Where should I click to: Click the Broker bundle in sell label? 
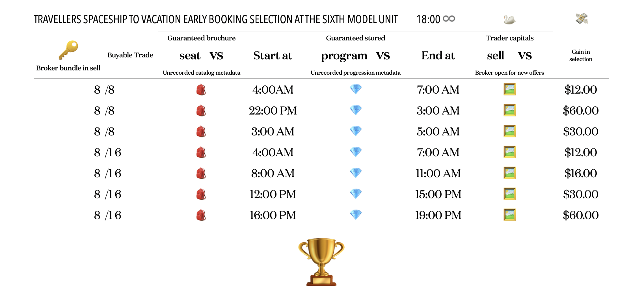click(68, 68)
